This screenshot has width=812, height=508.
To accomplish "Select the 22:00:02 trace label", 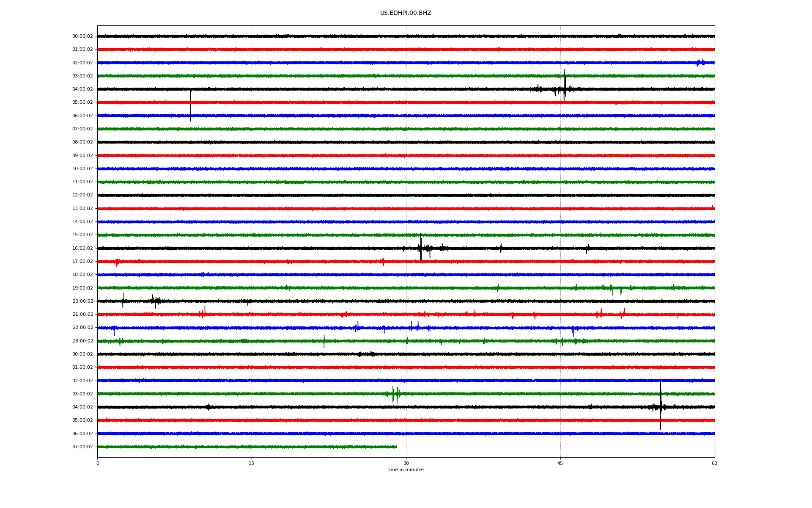I will (x=82, y=328).
